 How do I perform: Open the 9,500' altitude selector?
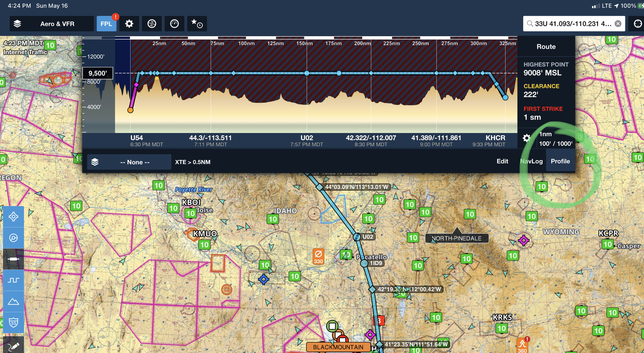pos(98,73)
